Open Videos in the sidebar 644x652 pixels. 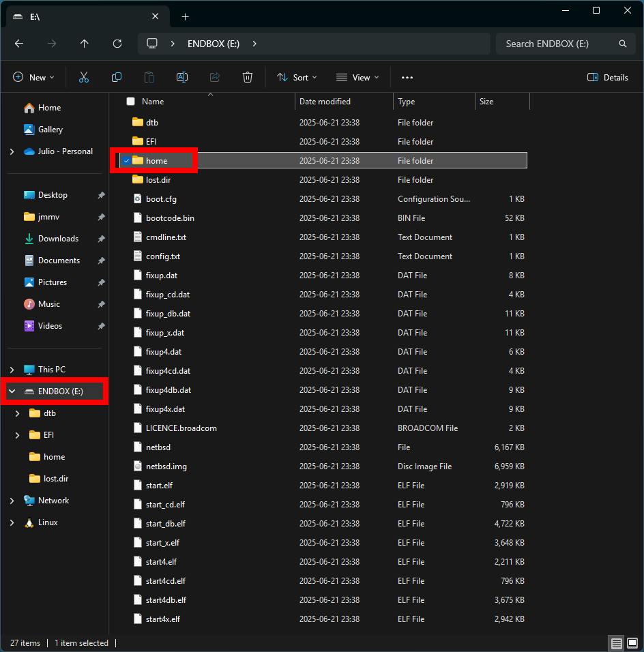(50, 326)
